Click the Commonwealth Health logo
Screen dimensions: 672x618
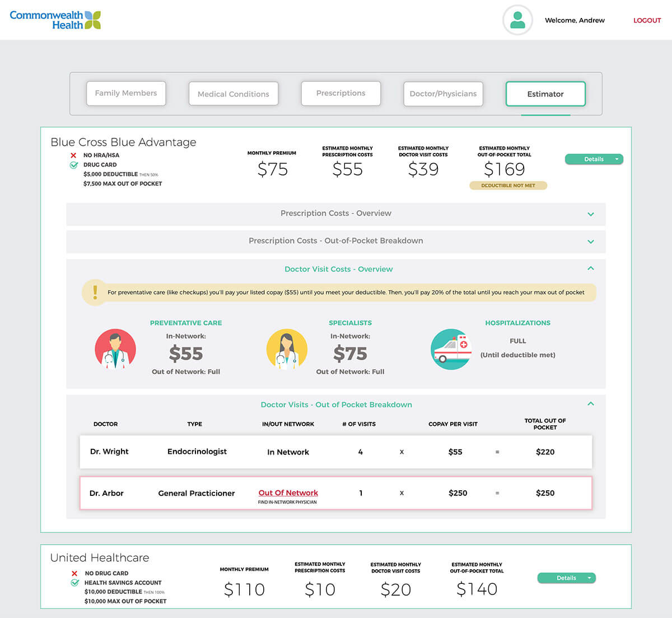[x=55, y=20]
